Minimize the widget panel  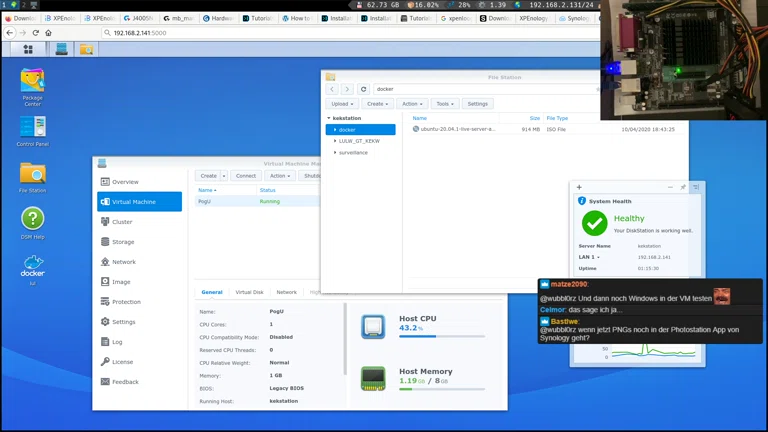(x=670, y=187)
